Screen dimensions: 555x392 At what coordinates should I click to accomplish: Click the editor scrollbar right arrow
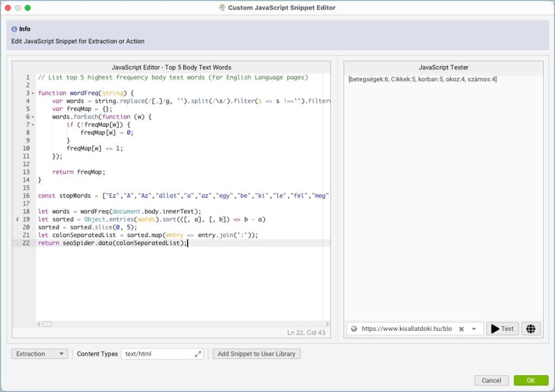point(326,324)
